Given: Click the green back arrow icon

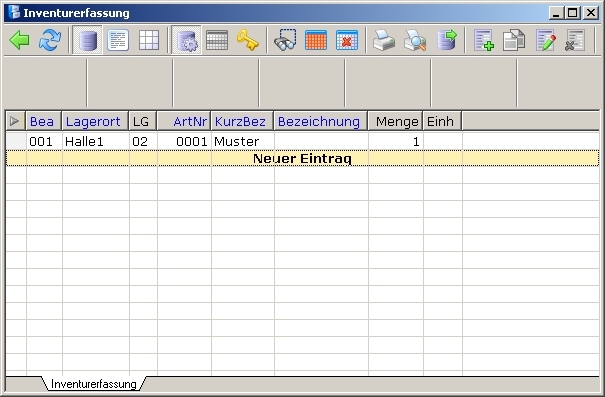Looking at the screenshot, I should tap(19, 40).
